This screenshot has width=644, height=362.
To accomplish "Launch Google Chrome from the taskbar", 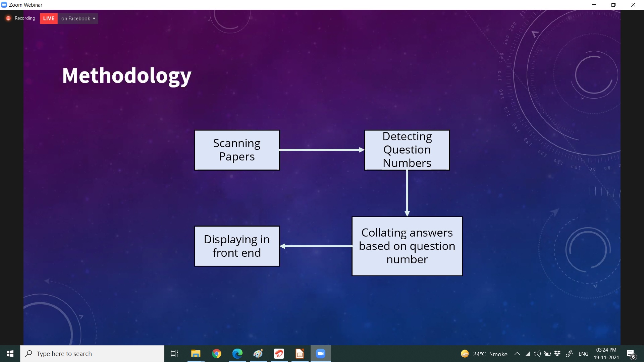I will pos(217,354).
